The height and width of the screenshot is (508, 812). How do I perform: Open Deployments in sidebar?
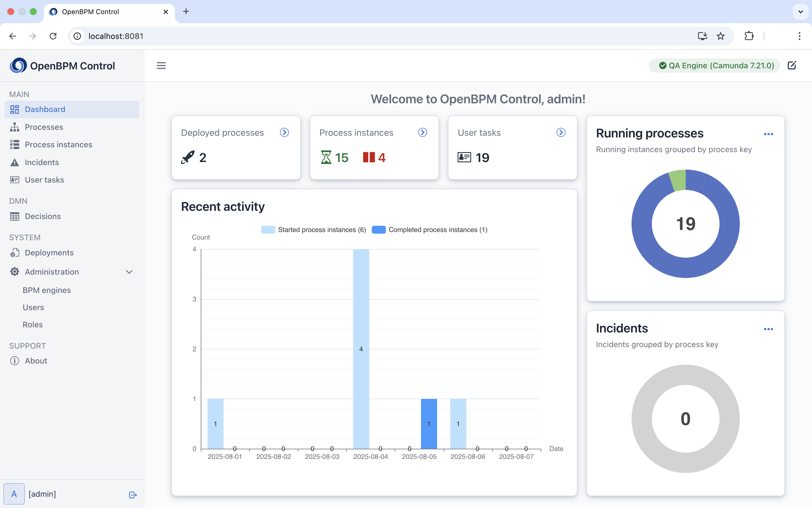[72, 253]
